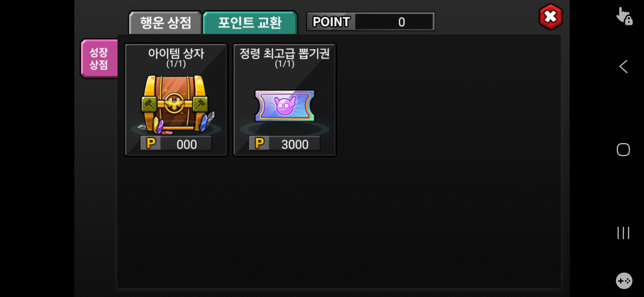
Task: Tap the gold P coin on chest price
Action: click(x=151, y=143)
